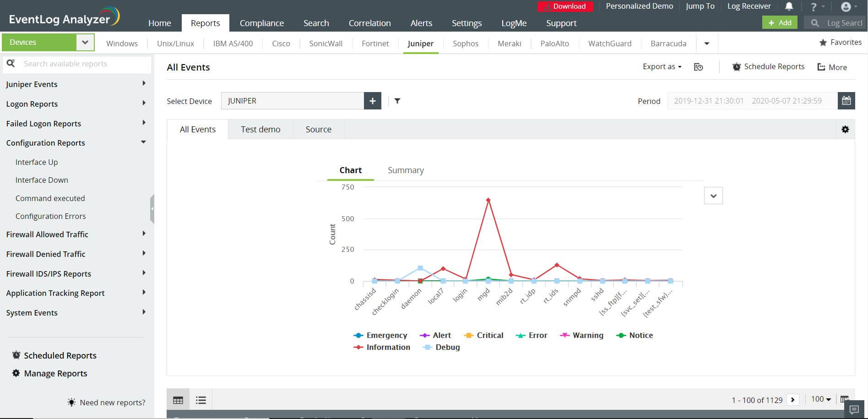Click the Select Device JUNIPER field

[x=293, y=101]
